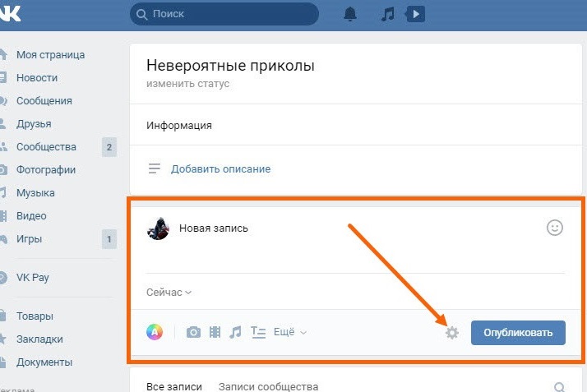The height and width of the screenshot is (392, 587).
Task: Click the Добавить описание link
Action: point(220,169)
